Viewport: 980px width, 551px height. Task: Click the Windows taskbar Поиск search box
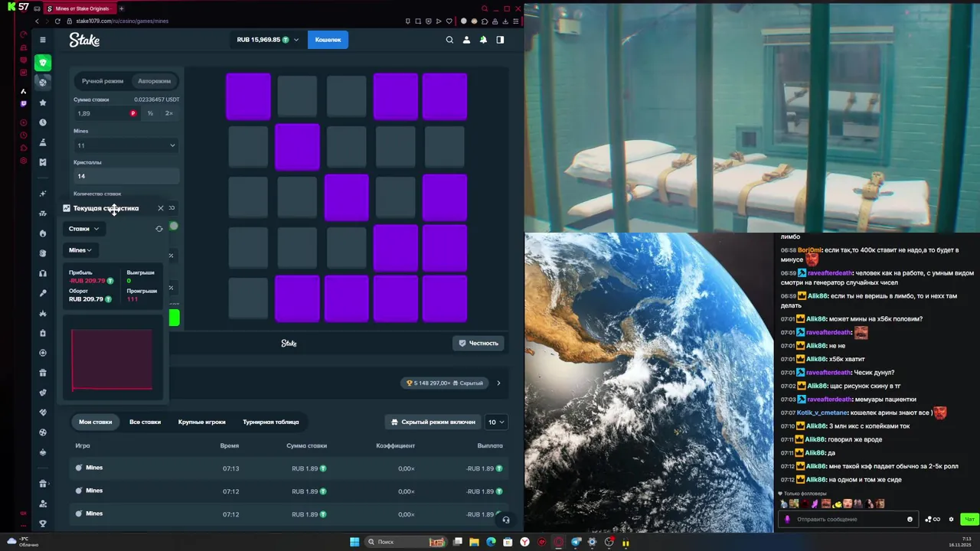click(406, 542)
